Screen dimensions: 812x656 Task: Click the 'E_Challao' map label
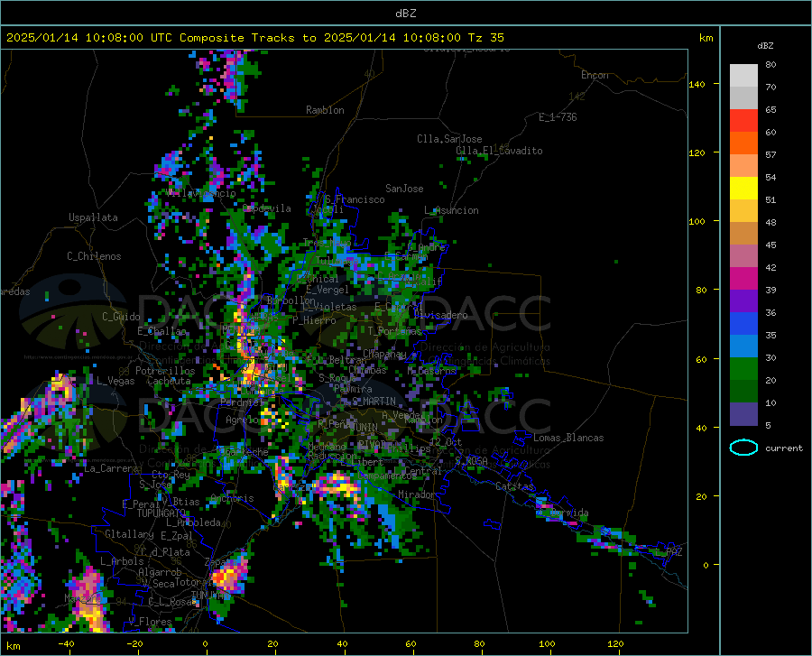click(x=161, y=331)
